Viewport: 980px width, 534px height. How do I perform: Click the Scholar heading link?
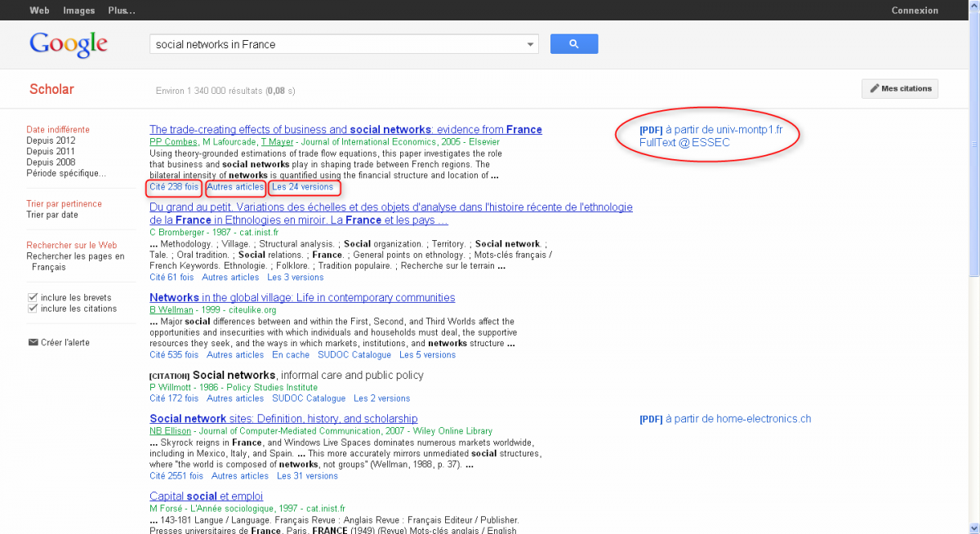pyautogui.click(x=51, y=89)
